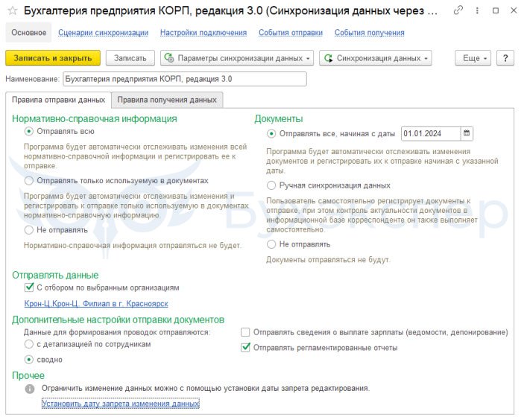This screenshot has width=524, height=420.
Task: Click the Нормативно-справочная информация heading
Action: point(95,119)
